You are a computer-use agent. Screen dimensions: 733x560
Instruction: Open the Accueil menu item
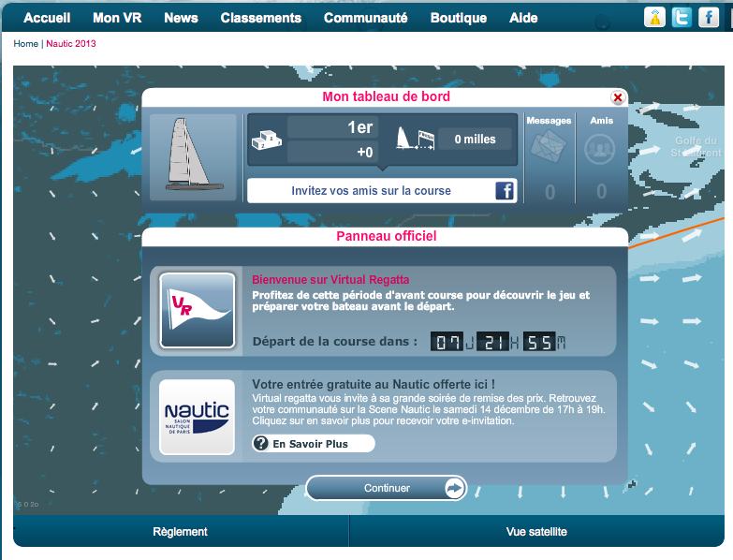(x=47, y=18)
